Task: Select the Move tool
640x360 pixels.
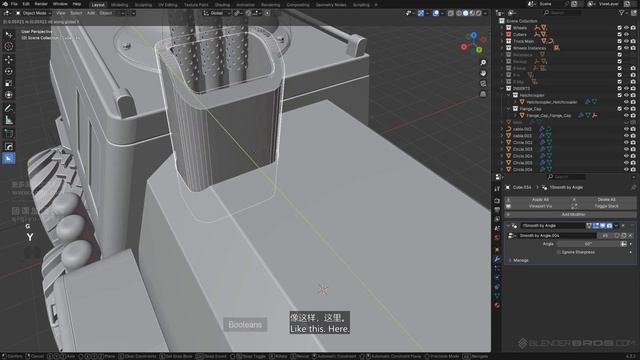Action: [9, 60]
